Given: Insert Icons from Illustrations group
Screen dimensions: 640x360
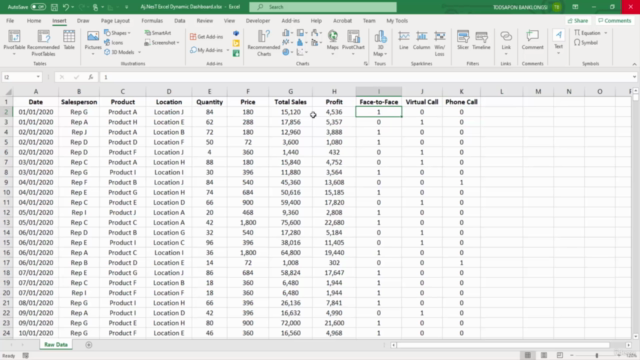Looking at the screenshot, I should [113, 42].
